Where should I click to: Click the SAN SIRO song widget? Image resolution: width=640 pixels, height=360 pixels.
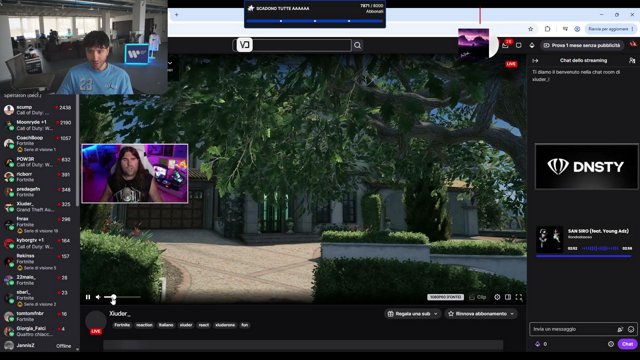[584, 242]
